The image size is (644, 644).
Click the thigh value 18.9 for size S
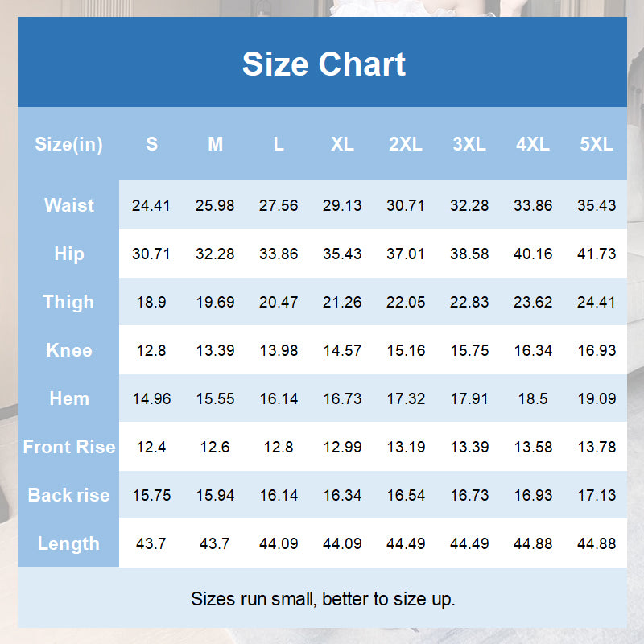[x=151, y=302]
